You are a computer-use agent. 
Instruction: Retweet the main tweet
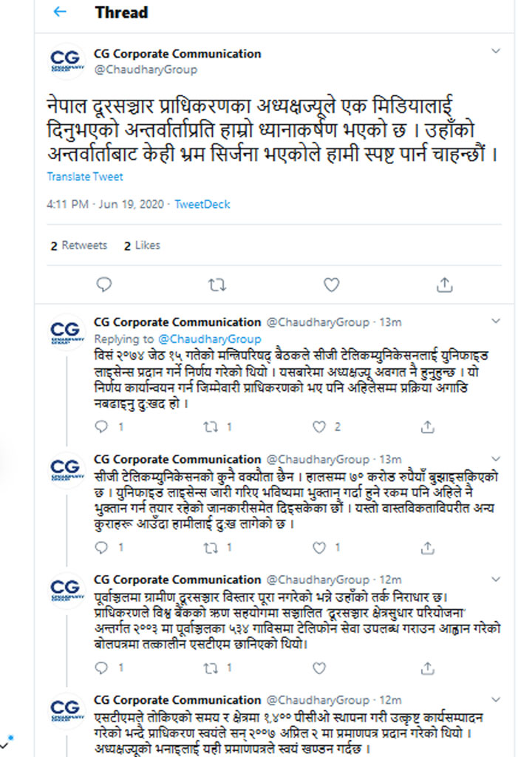point(216,284)
